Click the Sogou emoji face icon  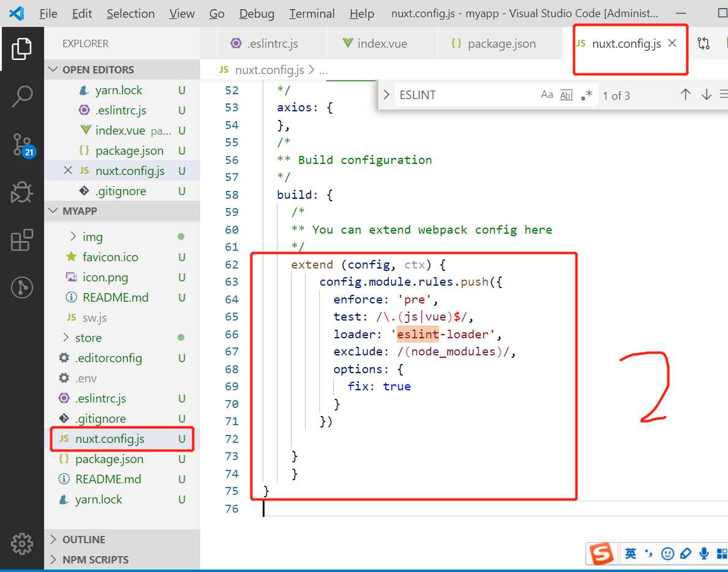pyautogui.click(x=667, y=554)
